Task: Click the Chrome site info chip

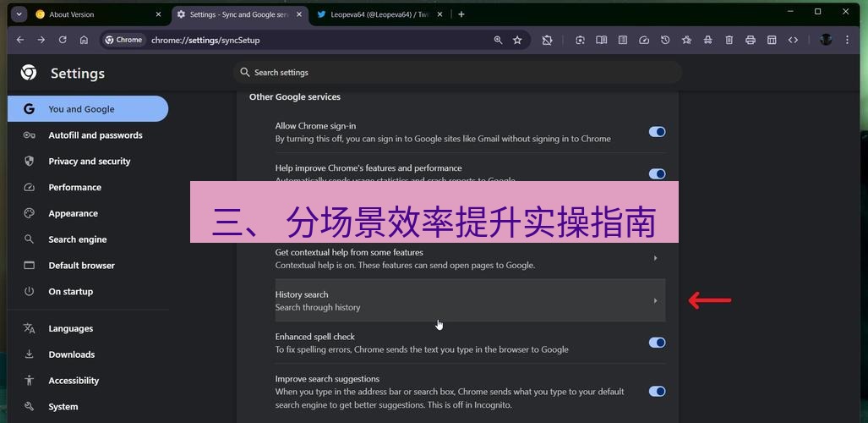Action: [124, 40]
